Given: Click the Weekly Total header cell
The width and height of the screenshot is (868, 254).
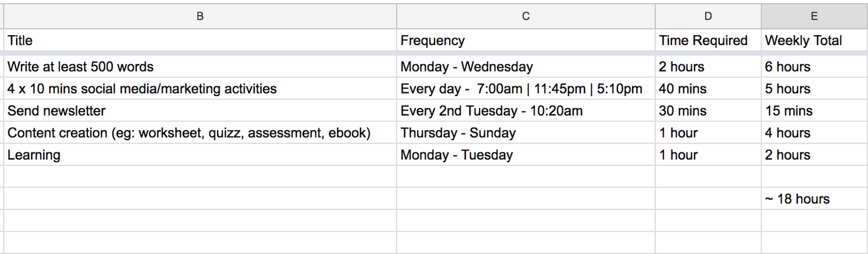Looking at the screenshot, I should tap(814, 41).
